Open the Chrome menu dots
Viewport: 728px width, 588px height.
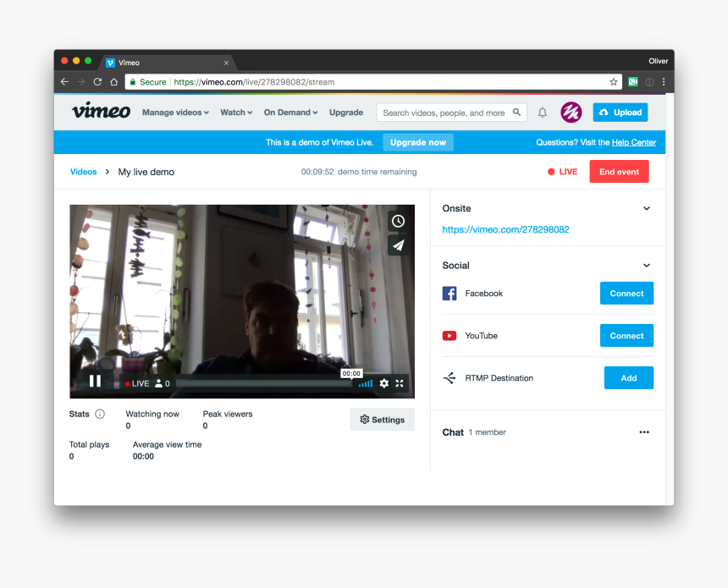pyautogui.click(x=664, y=82)
